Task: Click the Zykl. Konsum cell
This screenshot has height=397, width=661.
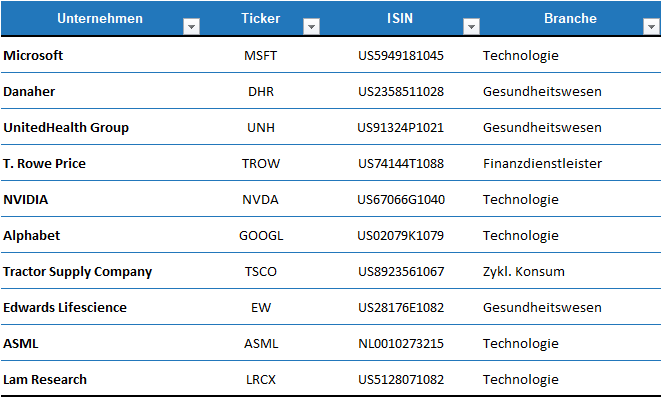Action: click(570, 271)
